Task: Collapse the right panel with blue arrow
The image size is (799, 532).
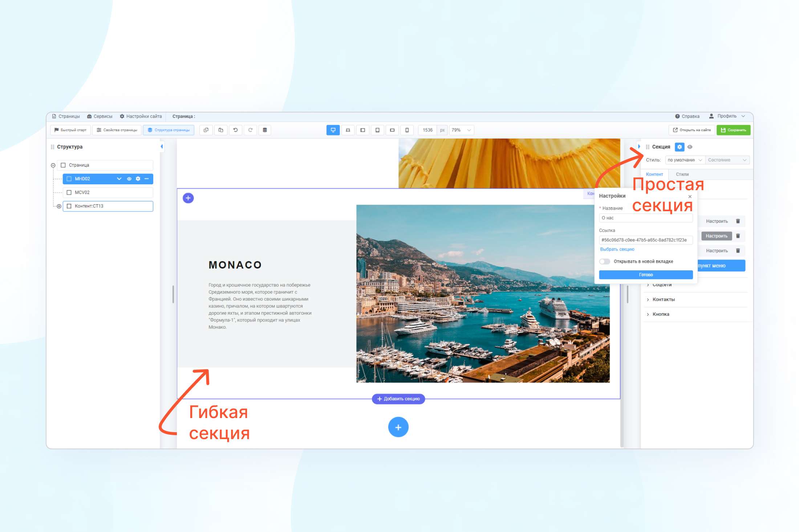Action: tap(639, 147)
